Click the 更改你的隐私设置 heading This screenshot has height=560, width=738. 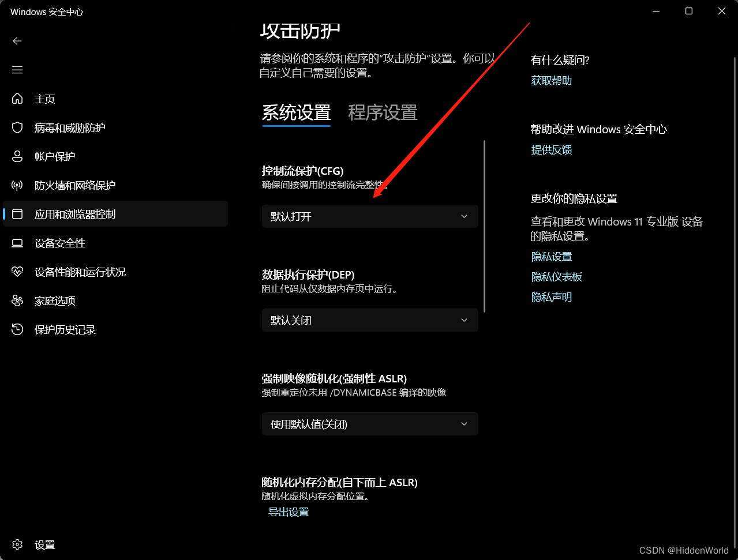(x=574, y=198)
